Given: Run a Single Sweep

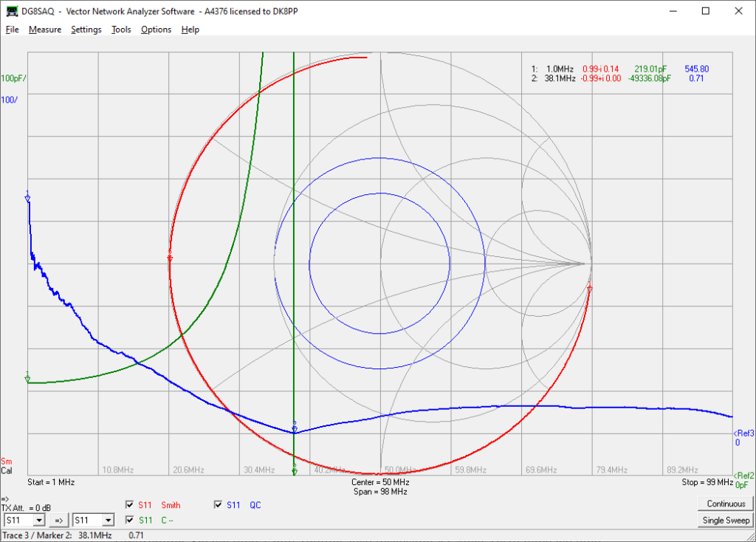Looking at the screenshot, I should click(726, 521).
